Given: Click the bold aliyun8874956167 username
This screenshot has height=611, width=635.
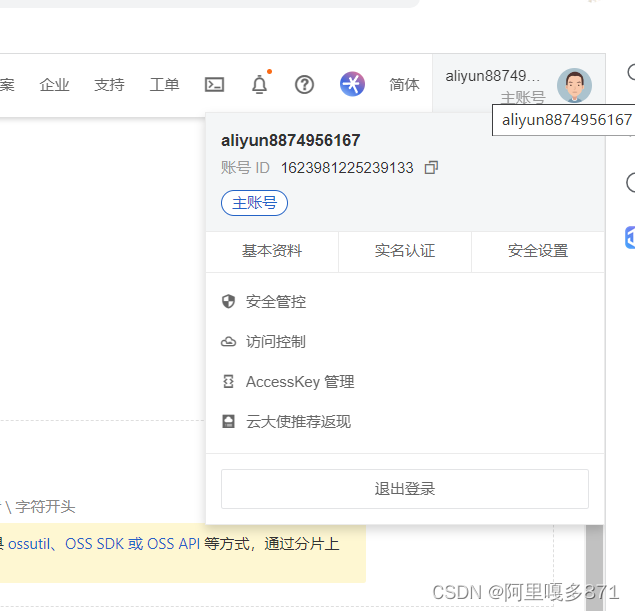Looking at the screenshot, I should click(290, 141).
